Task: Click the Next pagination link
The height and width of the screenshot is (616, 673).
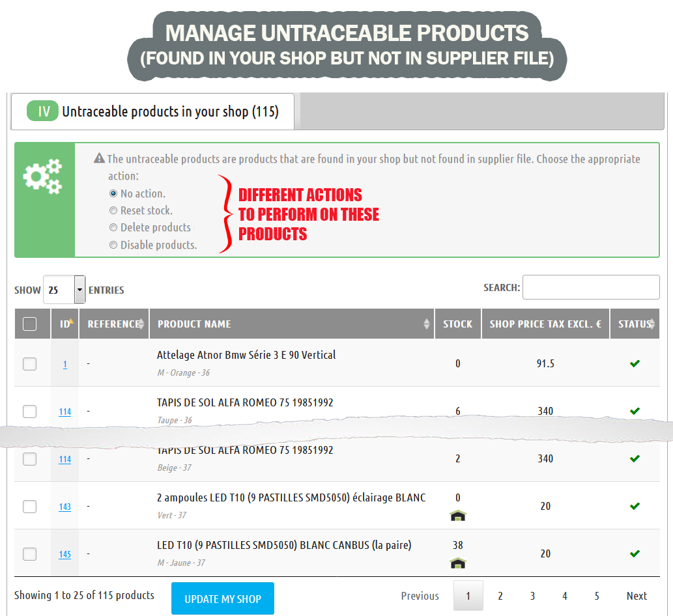Action: tap(637, 596)
